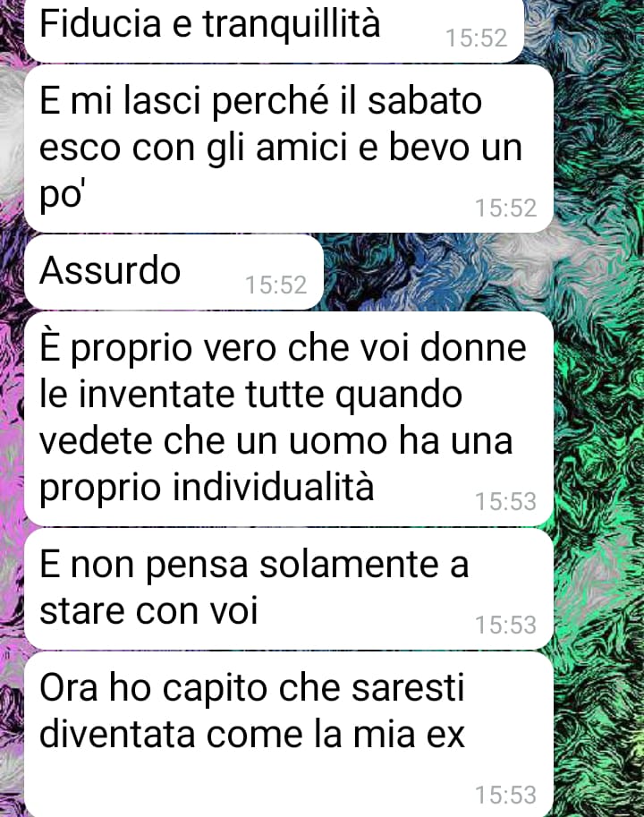644x817 pixels.
Task: Tap the 'Fiducia e tranquillità' message bubble
Action: click(274, 30)
